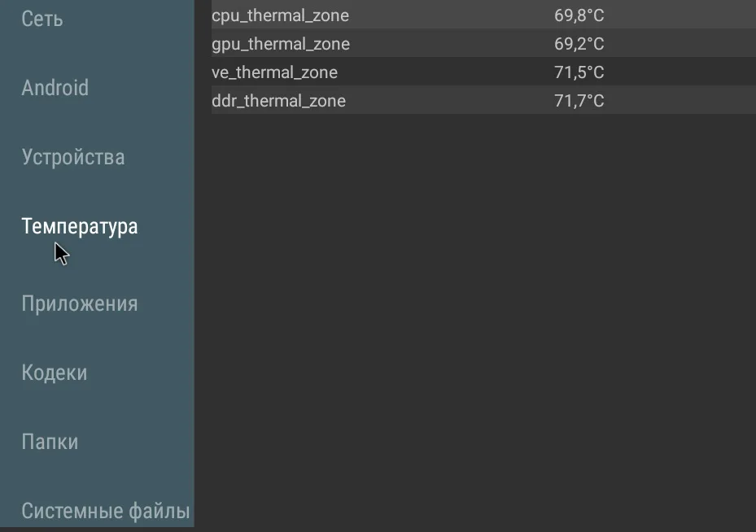Select the cpu_thermal_zone label
The height and width of the screenshot is (532, 756).
tap(280, 15)
